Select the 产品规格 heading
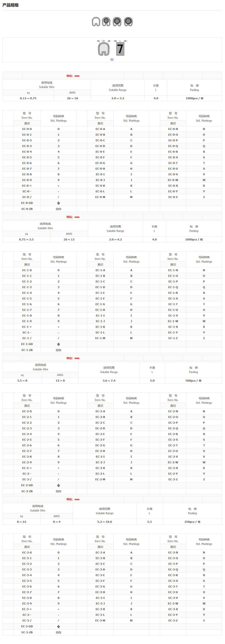The image size is (225, 644). coord(10,5)
